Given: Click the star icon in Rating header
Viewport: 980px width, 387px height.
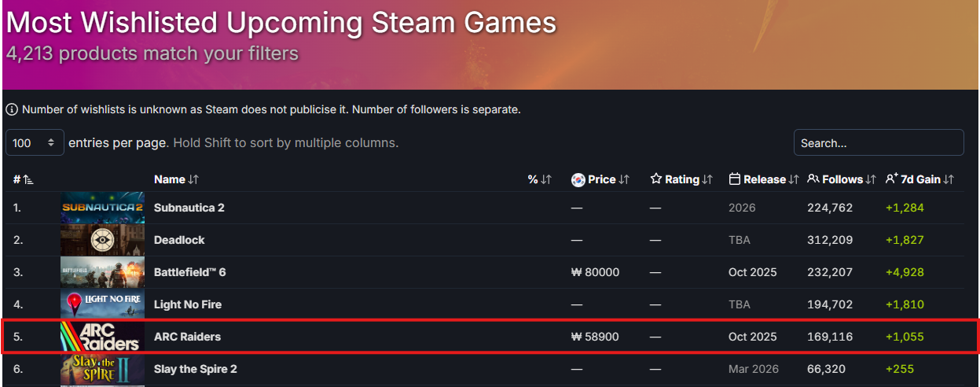Looking at the screenshot, I should 656,179.
